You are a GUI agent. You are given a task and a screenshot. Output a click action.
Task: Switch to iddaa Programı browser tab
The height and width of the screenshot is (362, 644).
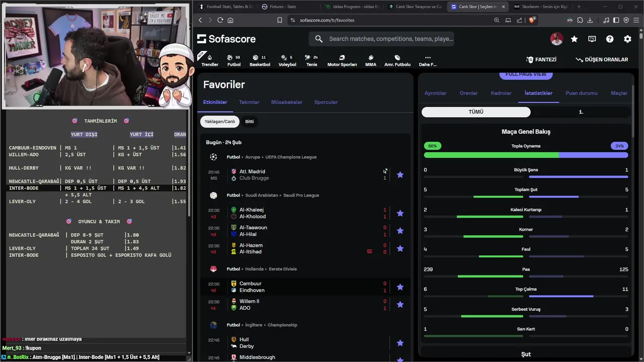click(351, 7)
